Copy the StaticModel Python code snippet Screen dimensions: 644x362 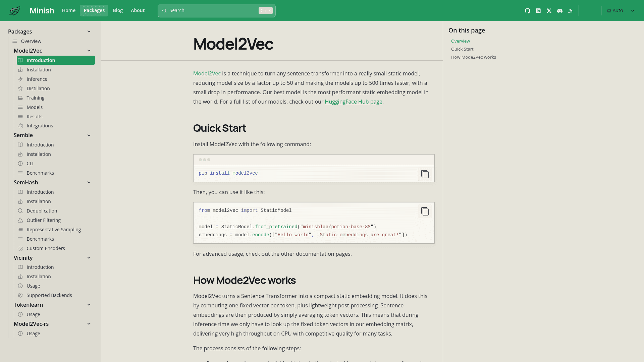coord(425,212)
